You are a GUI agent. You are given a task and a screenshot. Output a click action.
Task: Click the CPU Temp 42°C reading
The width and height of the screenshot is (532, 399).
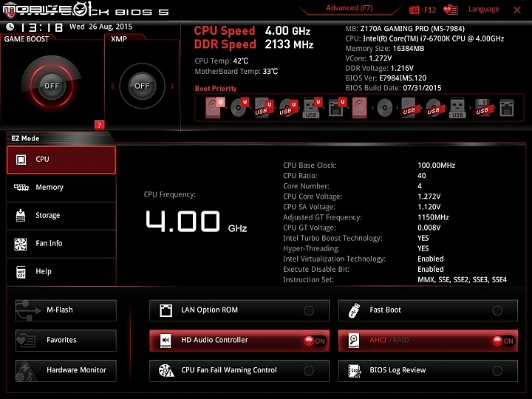[221, 61]
